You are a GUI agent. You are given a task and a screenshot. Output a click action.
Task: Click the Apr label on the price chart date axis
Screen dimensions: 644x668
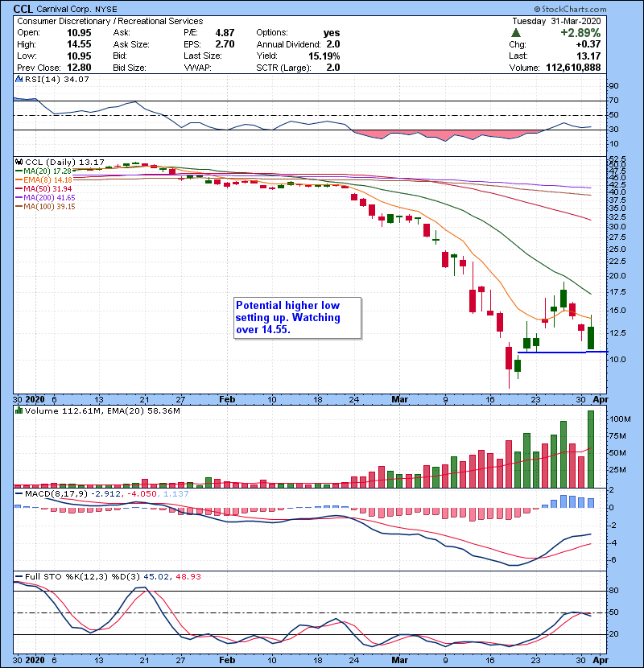click(600, 400)
